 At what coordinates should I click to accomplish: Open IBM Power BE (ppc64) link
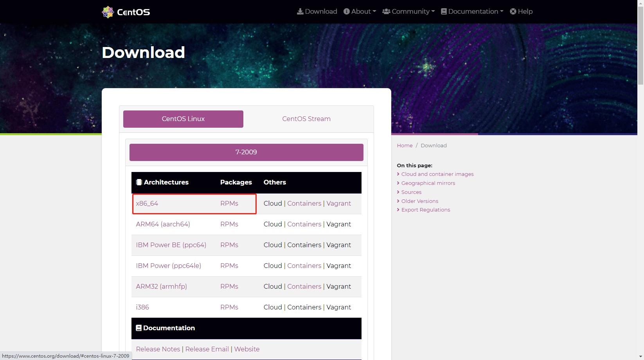click(x=171, y=245)
